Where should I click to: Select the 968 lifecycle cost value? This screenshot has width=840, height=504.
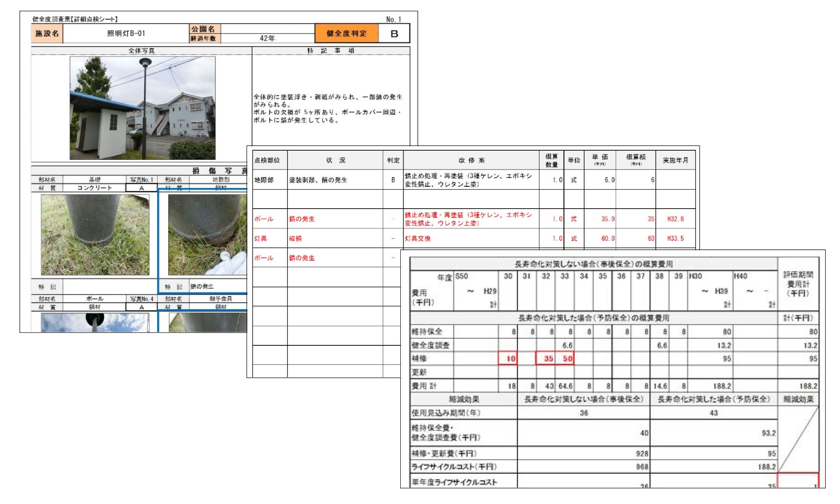pyautogui.click(x=584, y=466)
